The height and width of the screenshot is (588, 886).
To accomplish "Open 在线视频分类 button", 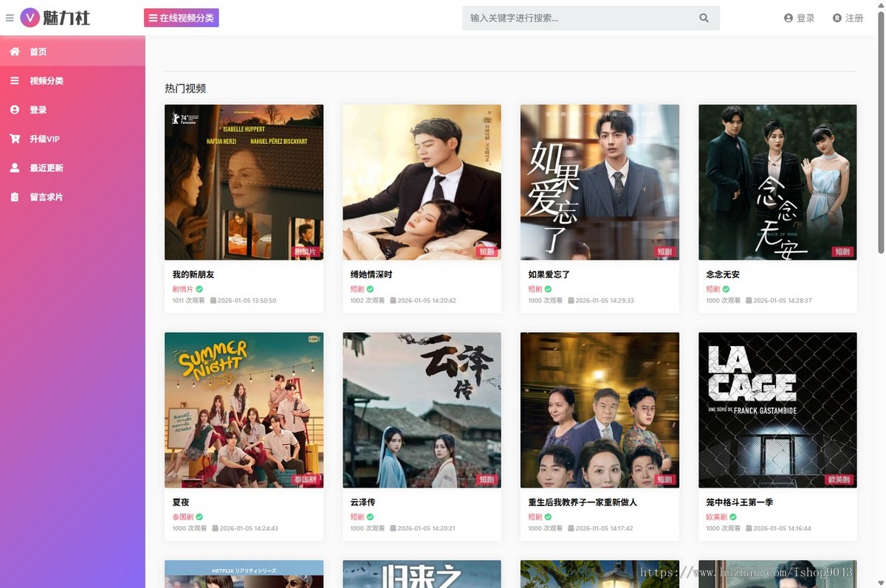I will [x=181, y=18].
